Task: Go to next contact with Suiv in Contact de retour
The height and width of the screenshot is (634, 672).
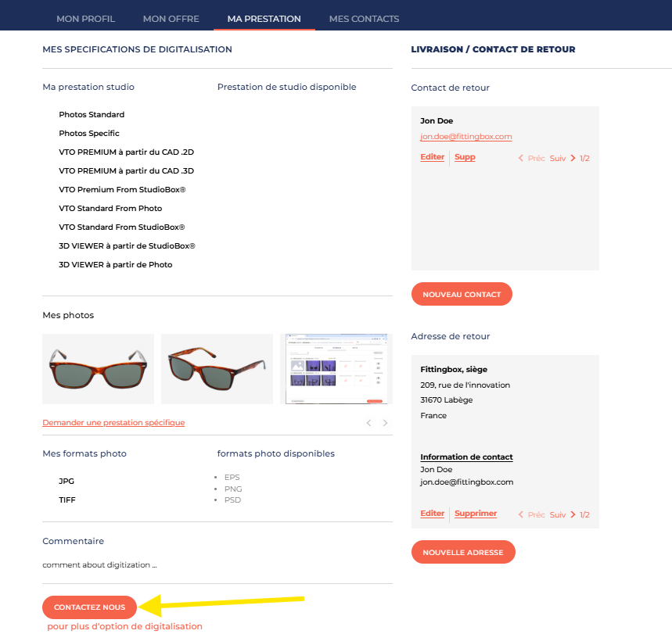Action: coord(562,158)
